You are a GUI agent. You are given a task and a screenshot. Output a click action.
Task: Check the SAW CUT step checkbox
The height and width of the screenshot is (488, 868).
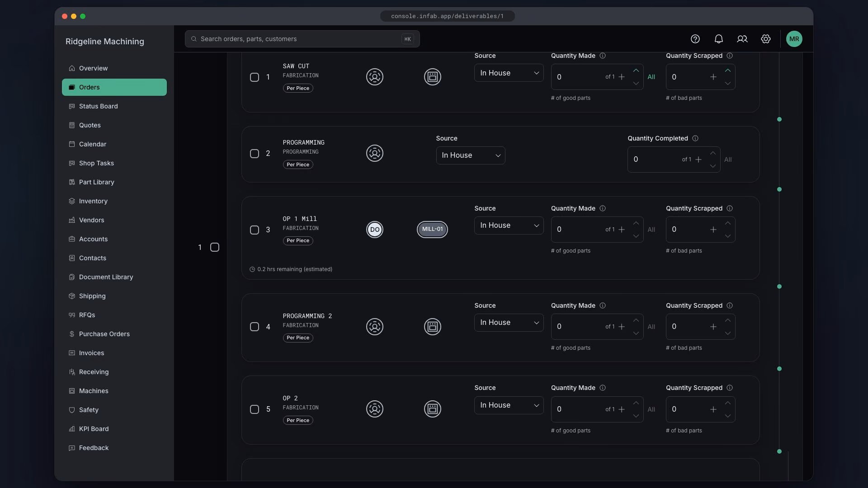tap(255, 77)
